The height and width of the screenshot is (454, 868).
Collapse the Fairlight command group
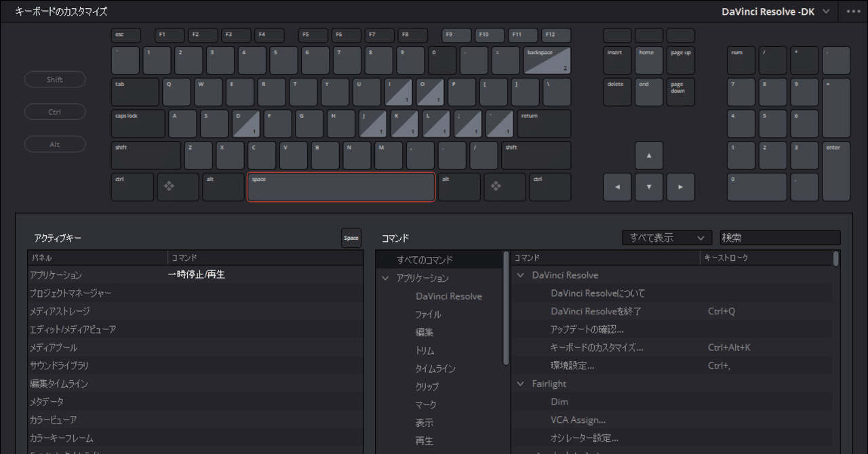pos(521,384)
